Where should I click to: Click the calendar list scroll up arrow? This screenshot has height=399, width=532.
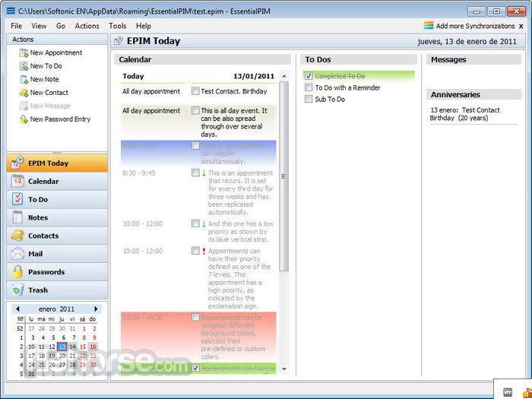coord(284,76)
